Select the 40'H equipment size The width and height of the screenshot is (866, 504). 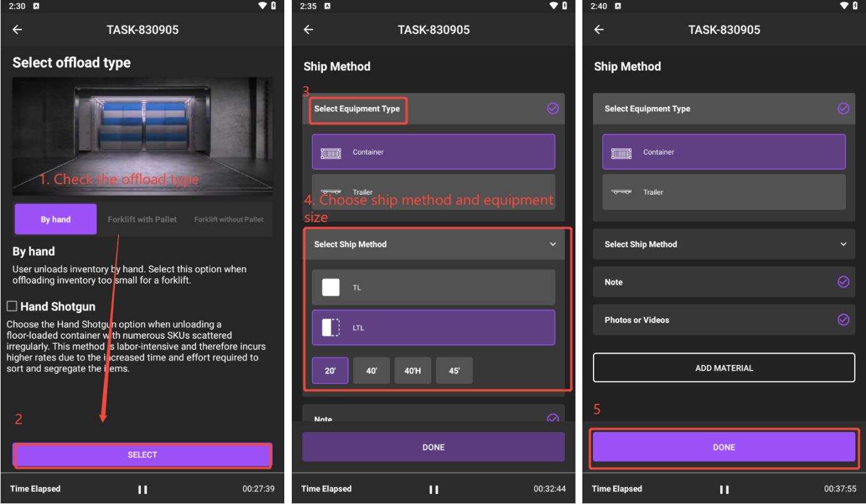[413, 371]
